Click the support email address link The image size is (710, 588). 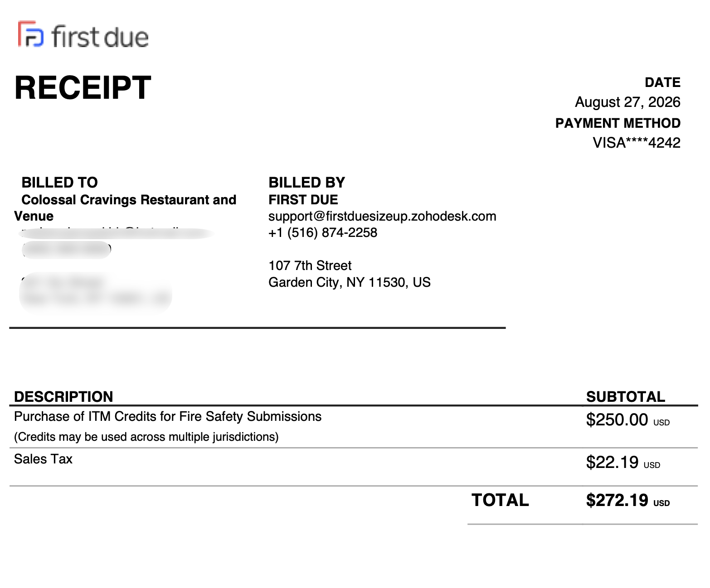382,216
